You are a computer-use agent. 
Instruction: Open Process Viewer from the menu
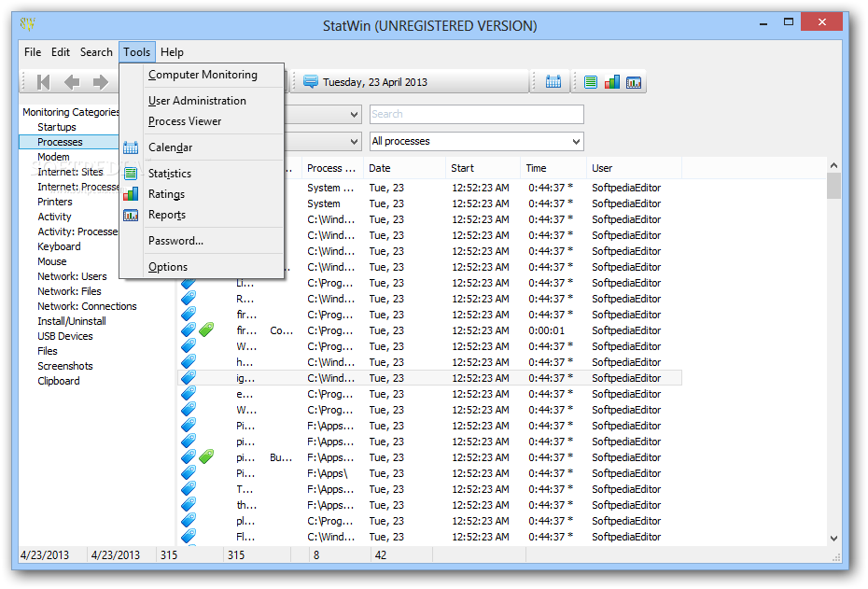tap(185, 121)
